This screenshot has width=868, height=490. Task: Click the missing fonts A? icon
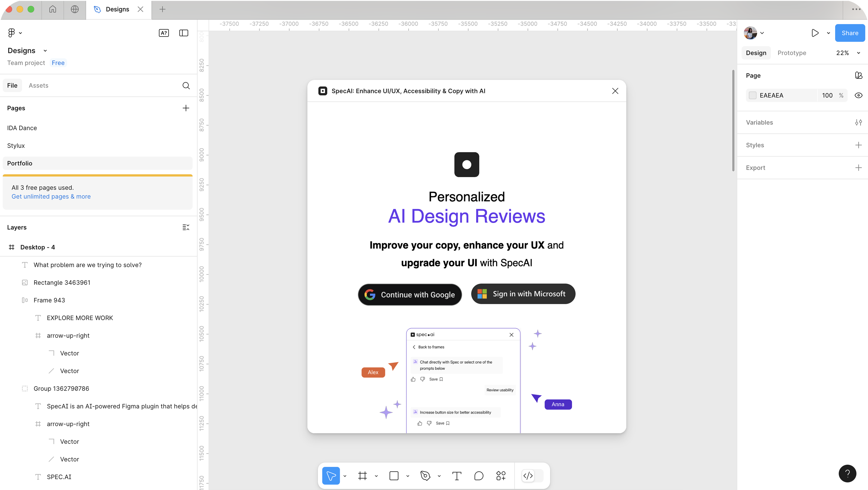point(164,33)
